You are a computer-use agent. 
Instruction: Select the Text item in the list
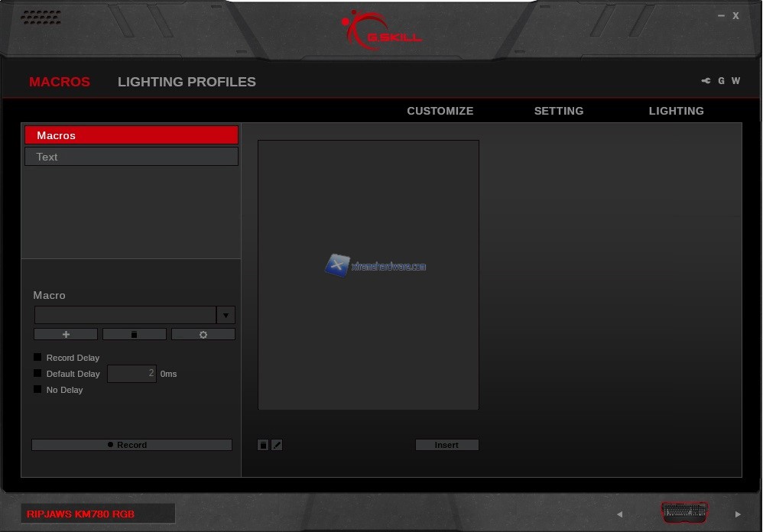click(x=131, y=157)
